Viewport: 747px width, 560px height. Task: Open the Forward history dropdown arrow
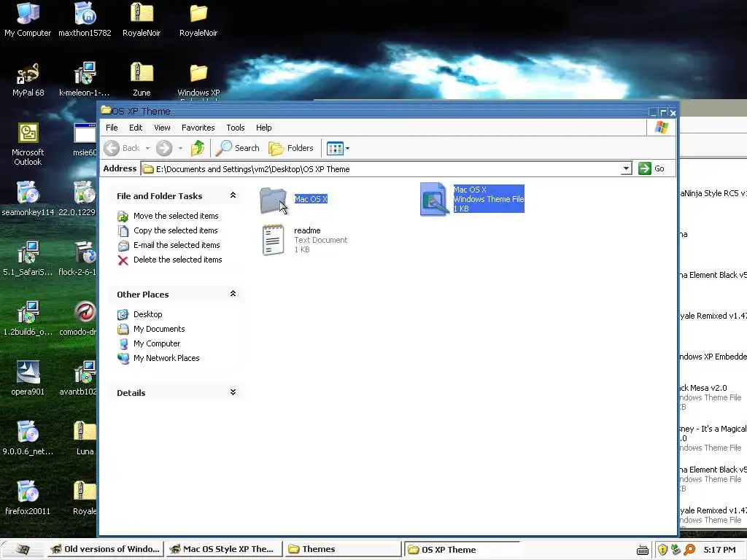[x=180, y=149]
